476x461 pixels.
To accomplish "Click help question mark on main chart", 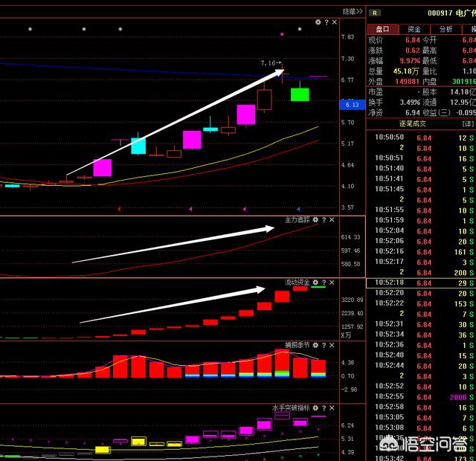I will tap(325, 22).
